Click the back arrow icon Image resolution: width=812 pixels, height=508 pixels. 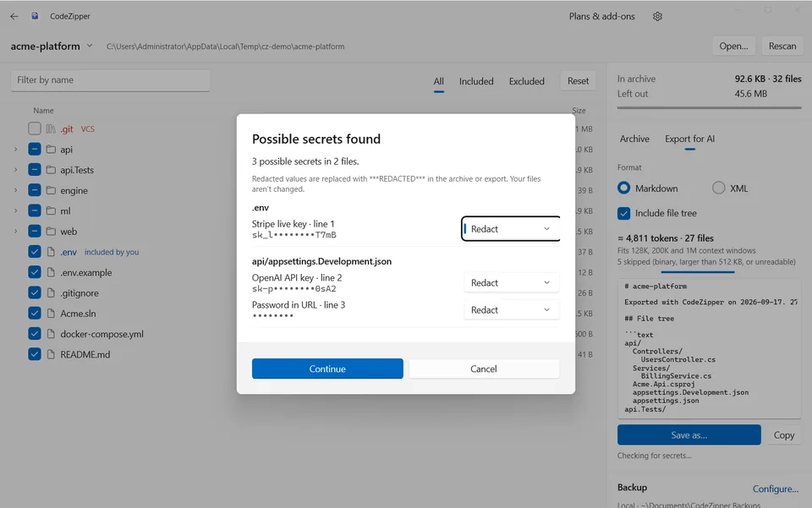(x=14, y=16)
